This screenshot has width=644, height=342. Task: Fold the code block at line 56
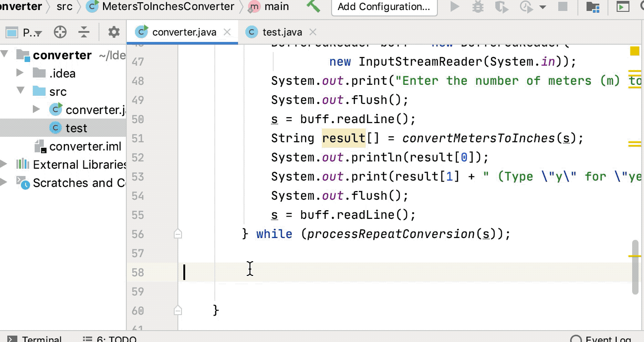[178, 234]
